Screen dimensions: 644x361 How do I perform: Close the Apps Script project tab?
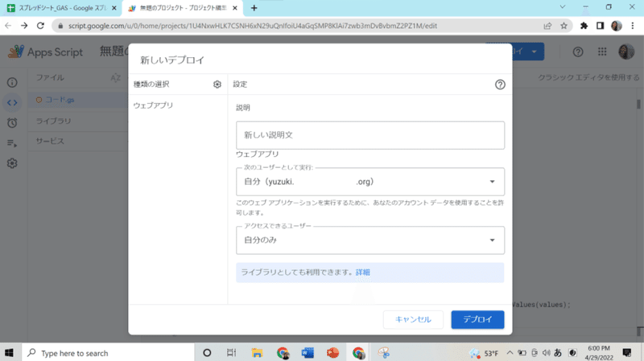[235, 8]
